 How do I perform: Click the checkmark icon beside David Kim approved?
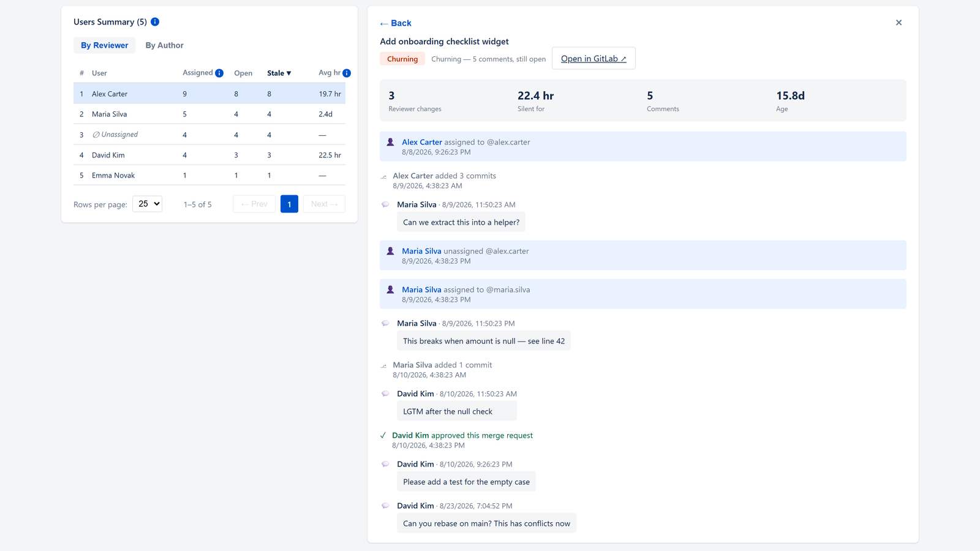383,435
